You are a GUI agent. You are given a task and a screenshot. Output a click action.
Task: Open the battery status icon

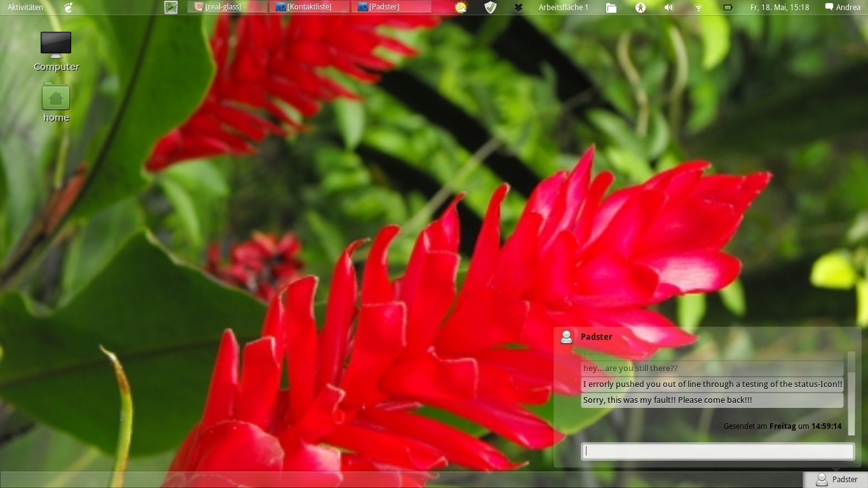click(728, 8)
